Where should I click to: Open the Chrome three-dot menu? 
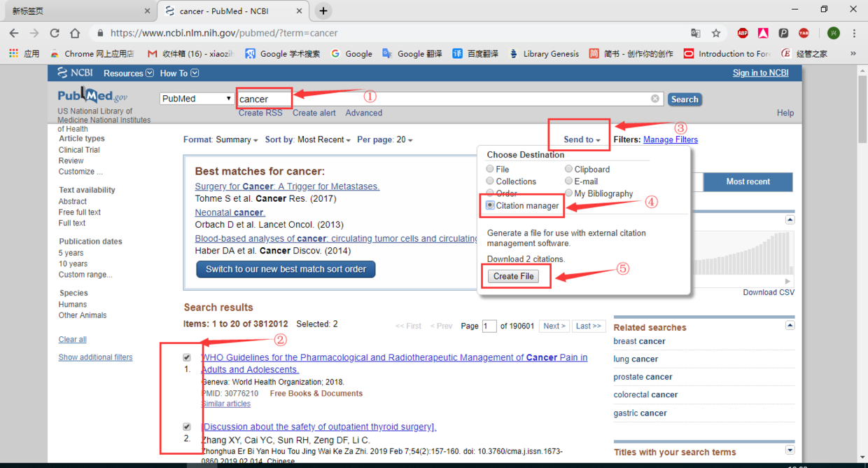(855, 33)
